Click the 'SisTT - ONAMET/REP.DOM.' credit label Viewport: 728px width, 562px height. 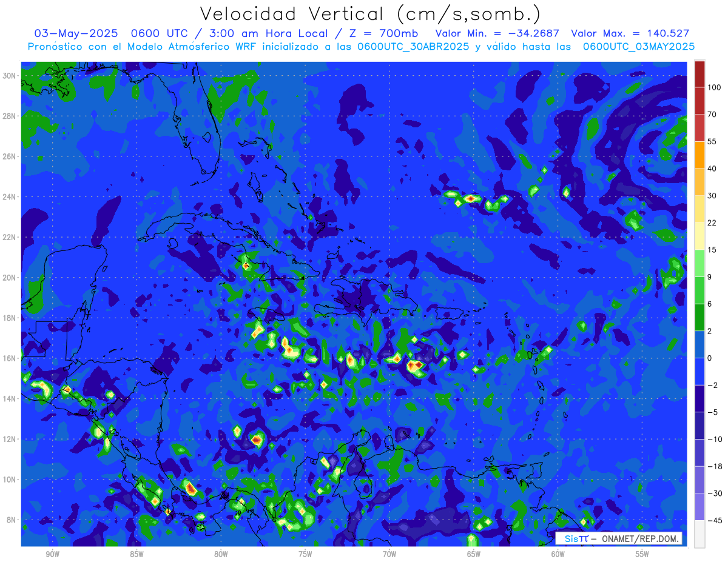[618, 538]
